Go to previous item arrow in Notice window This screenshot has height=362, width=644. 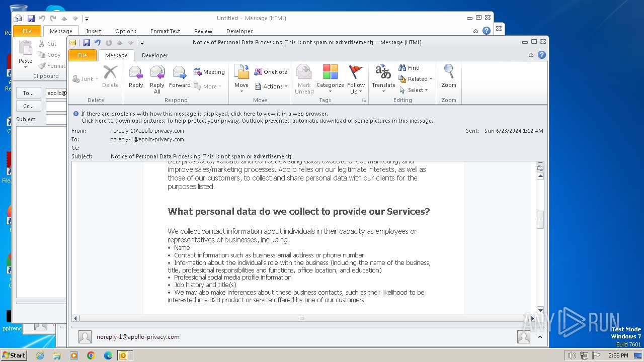point(119,43)
